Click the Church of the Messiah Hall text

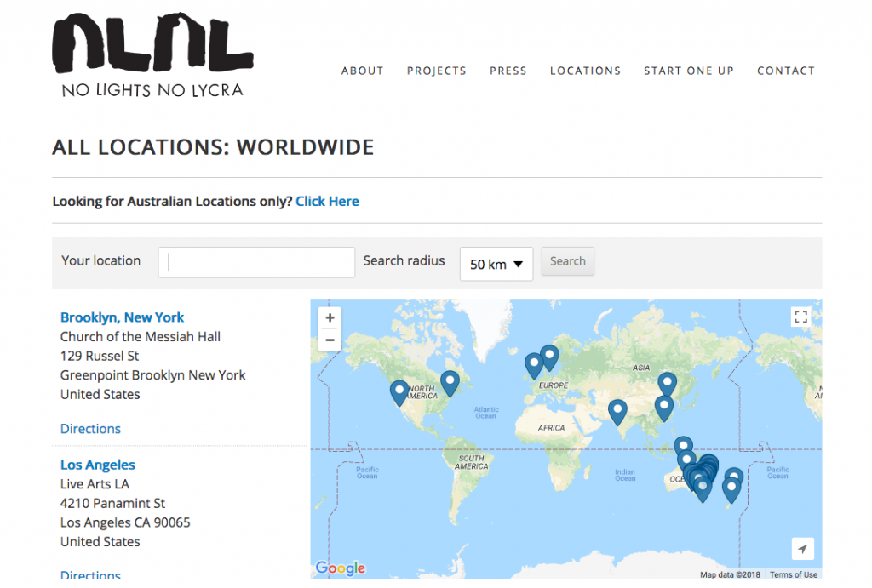(141, 337)
